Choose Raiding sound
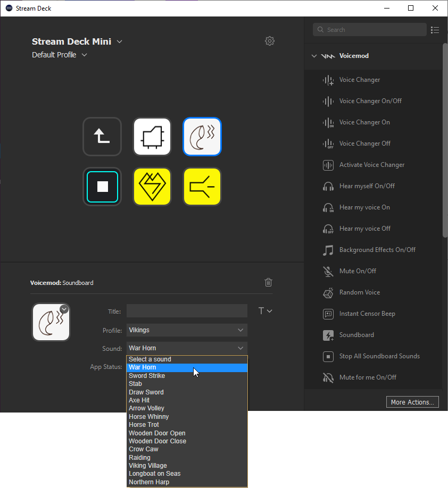 tap(187, 458)
